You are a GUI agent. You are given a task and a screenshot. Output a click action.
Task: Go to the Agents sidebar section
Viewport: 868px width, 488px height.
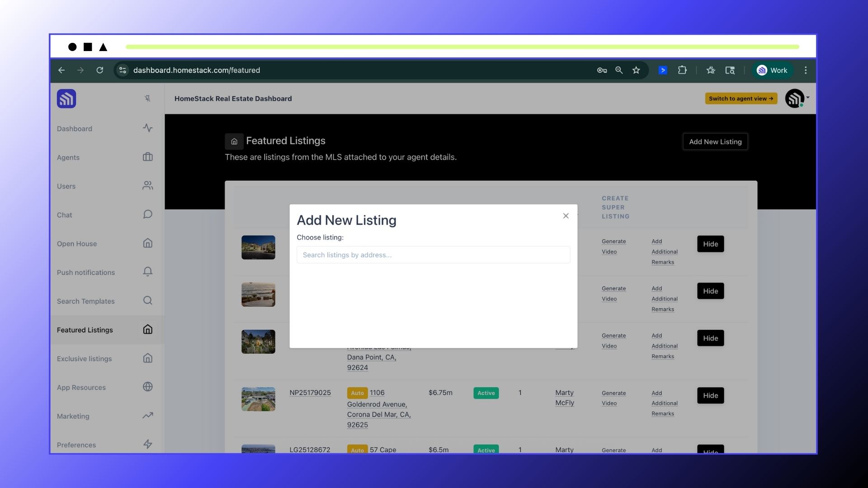point(68,157)
